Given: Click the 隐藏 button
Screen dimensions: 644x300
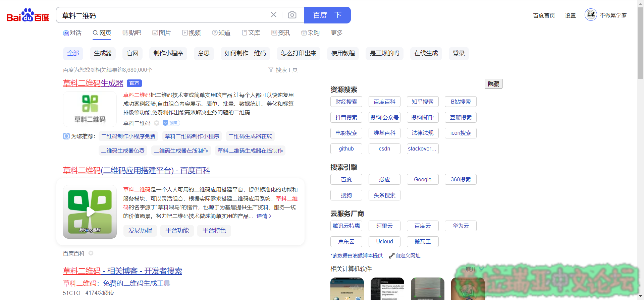Looking at the screenshot, I should 493,84.
